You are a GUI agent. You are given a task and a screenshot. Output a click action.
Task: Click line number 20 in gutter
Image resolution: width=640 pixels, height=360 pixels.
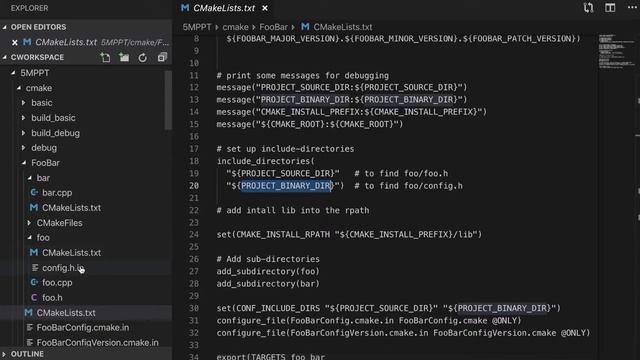click(194, 186)
